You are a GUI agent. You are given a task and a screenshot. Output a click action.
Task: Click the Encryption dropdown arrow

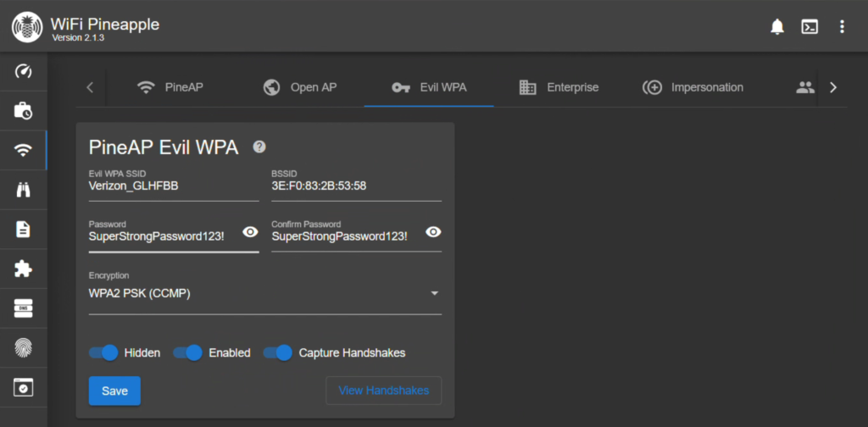(435, 293)
